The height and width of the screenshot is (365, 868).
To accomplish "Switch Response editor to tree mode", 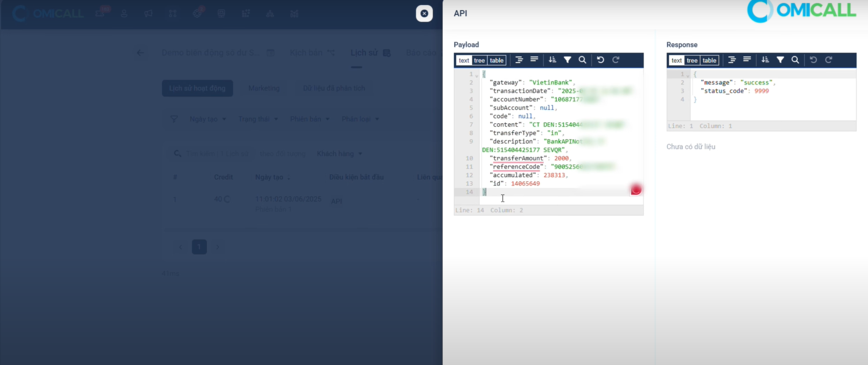I will 692,60.
